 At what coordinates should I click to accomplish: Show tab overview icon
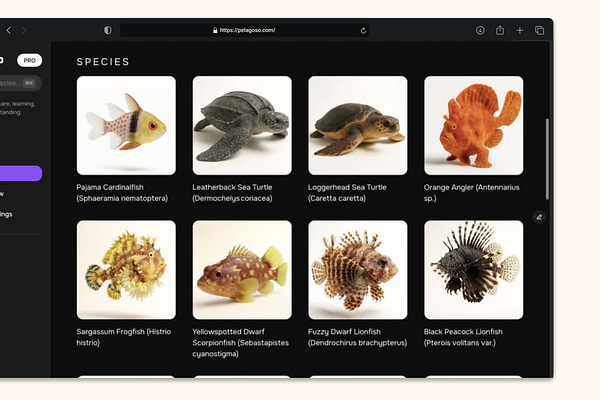click(x=540, y=30)
